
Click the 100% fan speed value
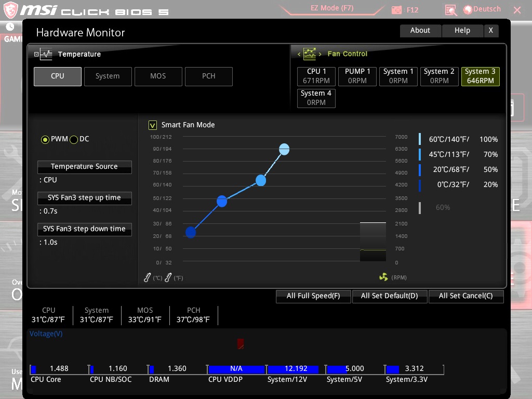click(488, 139)
